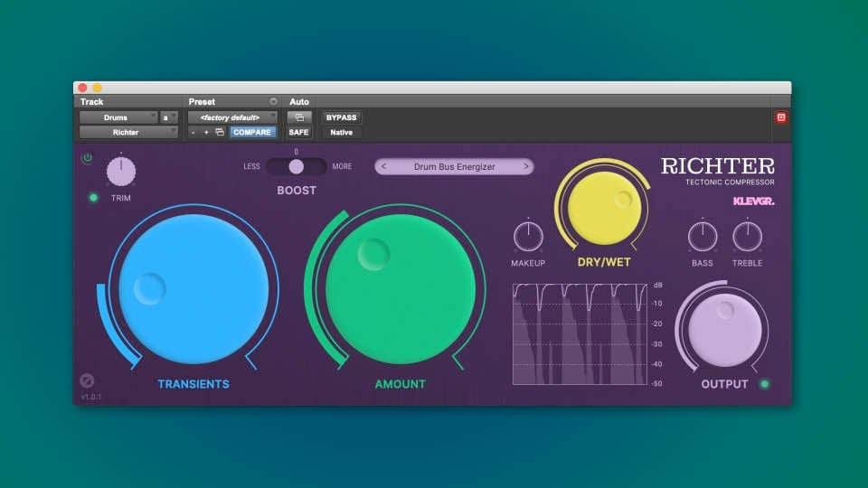Click the Native format button
868x488 pixels.
coord(341,132)
